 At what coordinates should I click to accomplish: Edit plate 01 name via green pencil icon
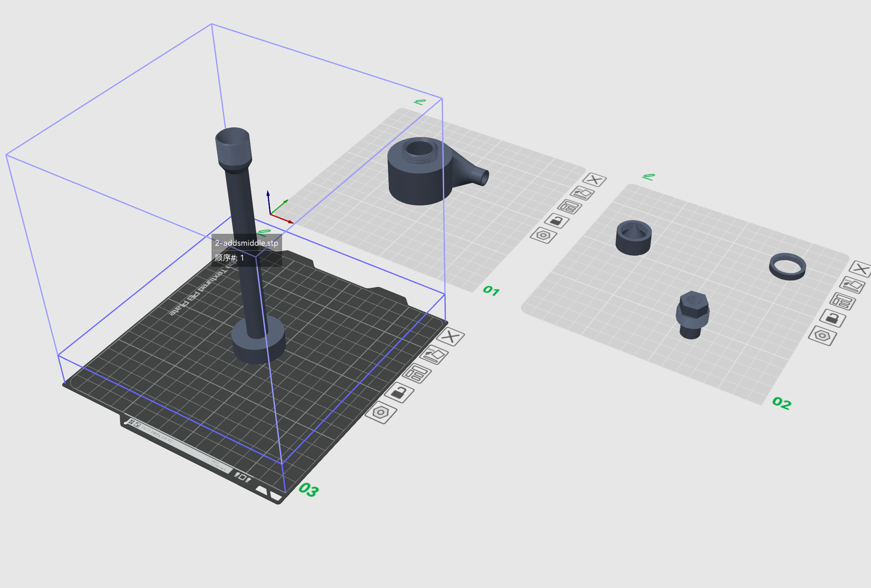(x=420, y=101)
